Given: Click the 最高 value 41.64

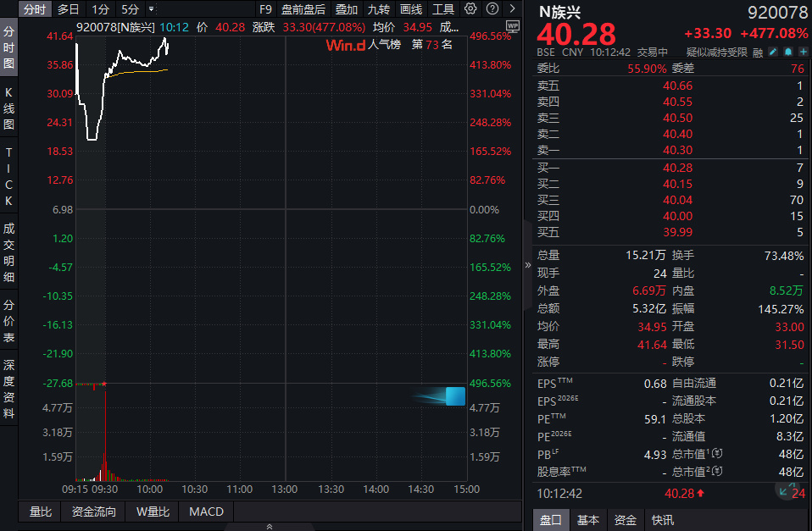Looking at the screenshot, I should [x=652, y=344].
